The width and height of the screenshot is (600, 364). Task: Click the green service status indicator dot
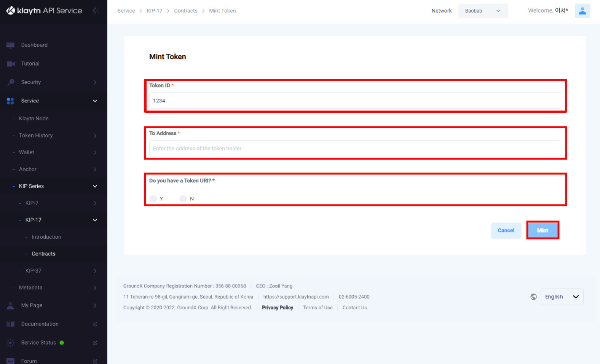[x=62, y=343]
